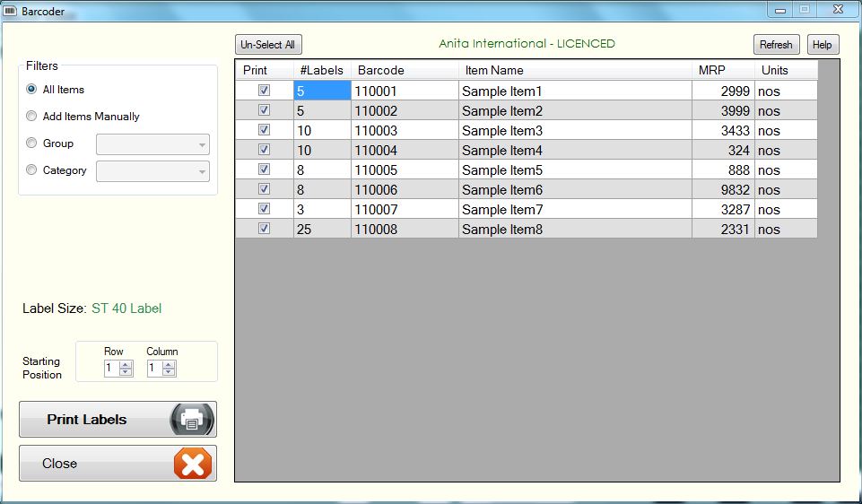
Task: Sort by the Item Name column header
Action: [575, 70]
